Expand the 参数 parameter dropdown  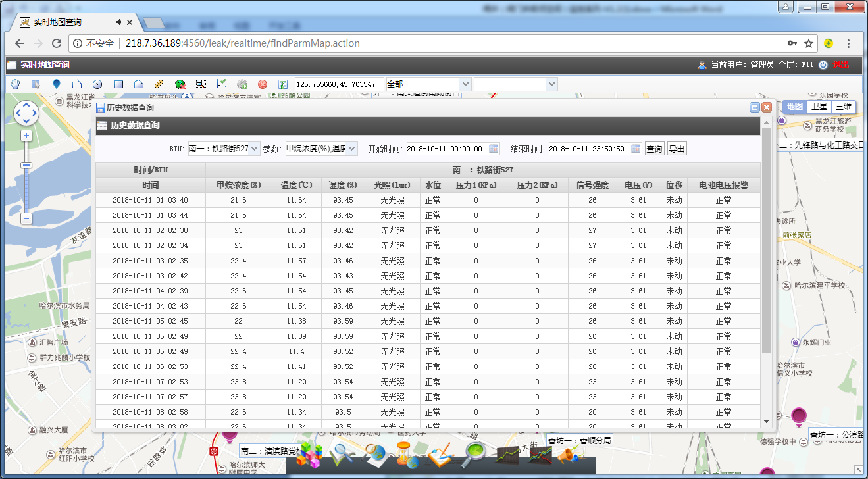click(x=322, y=149)
